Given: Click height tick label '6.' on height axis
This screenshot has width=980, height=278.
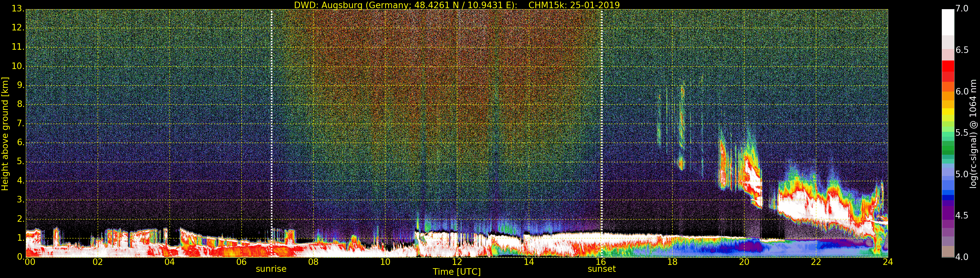Looking at the screenshot, I should [x=20, y=142].
